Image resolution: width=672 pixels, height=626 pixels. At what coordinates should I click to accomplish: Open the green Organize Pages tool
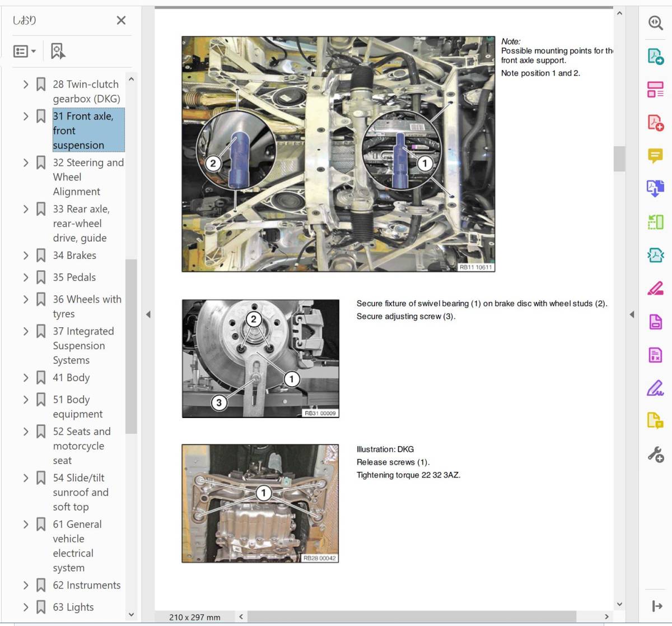pyautogui.click(x=655, y=222)
